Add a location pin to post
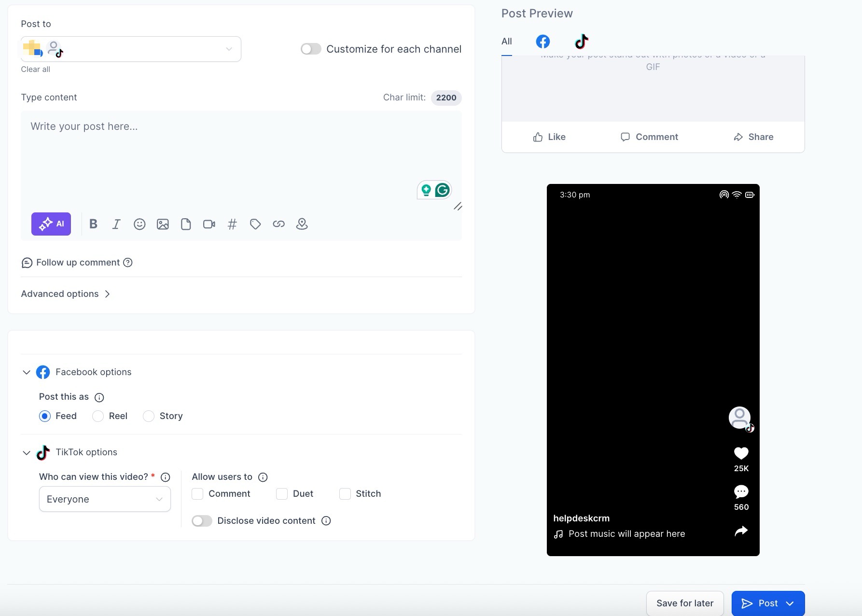This screenshot has height=616, width=862. pos(302,224)
